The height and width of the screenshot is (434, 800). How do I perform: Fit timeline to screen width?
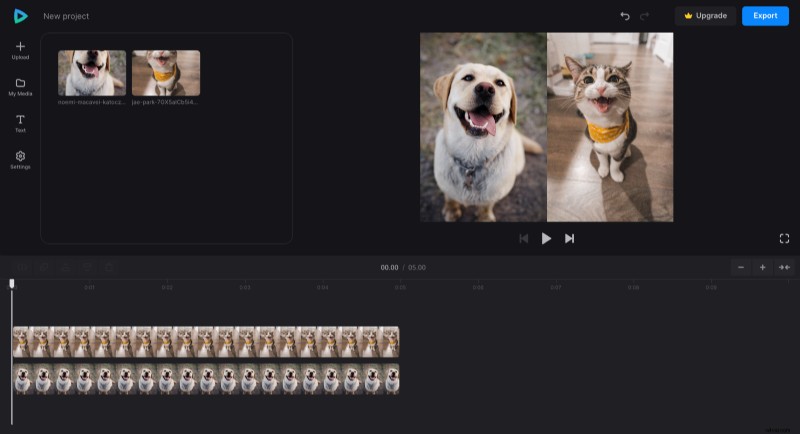pos(784,267)
